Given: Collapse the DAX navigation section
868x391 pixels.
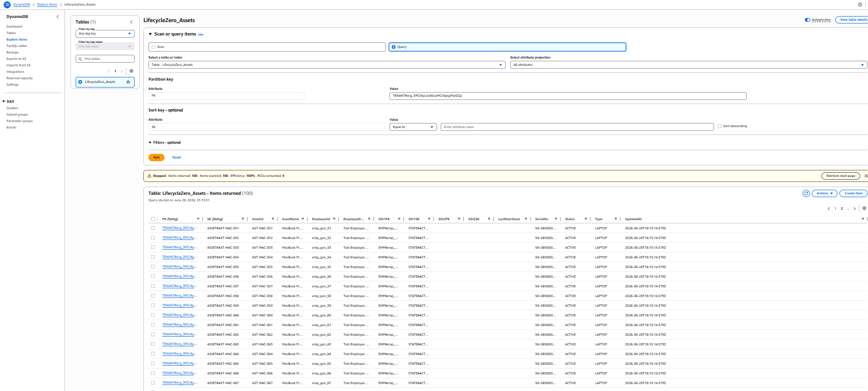Looking at the screenshot, I should point(4,101).
